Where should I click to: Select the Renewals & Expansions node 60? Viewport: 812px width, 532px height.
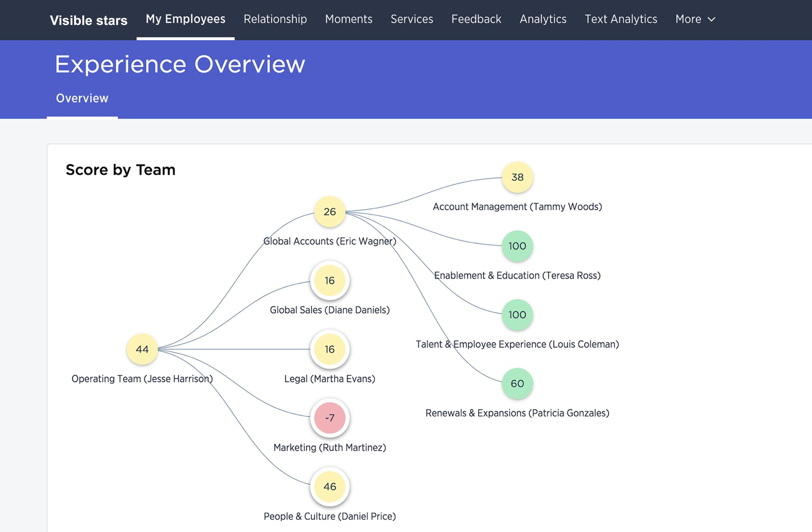[x=517, y=384]
